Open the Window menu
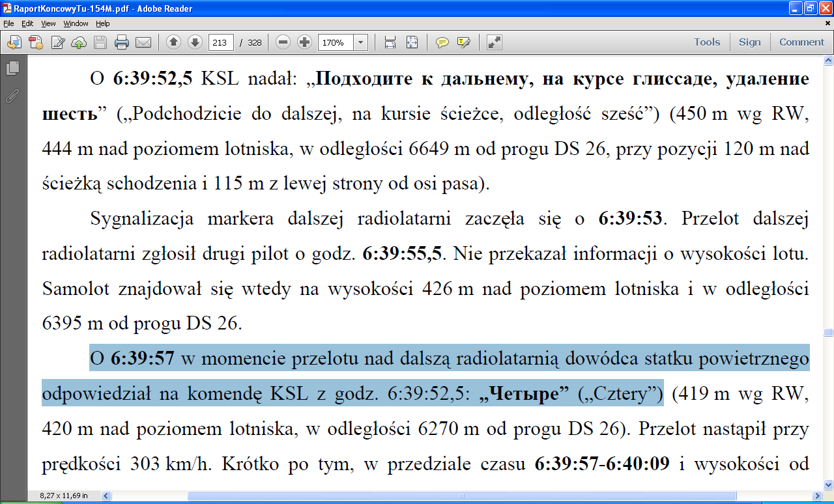This screenshot has height=504, width=834. pos(76,23)
